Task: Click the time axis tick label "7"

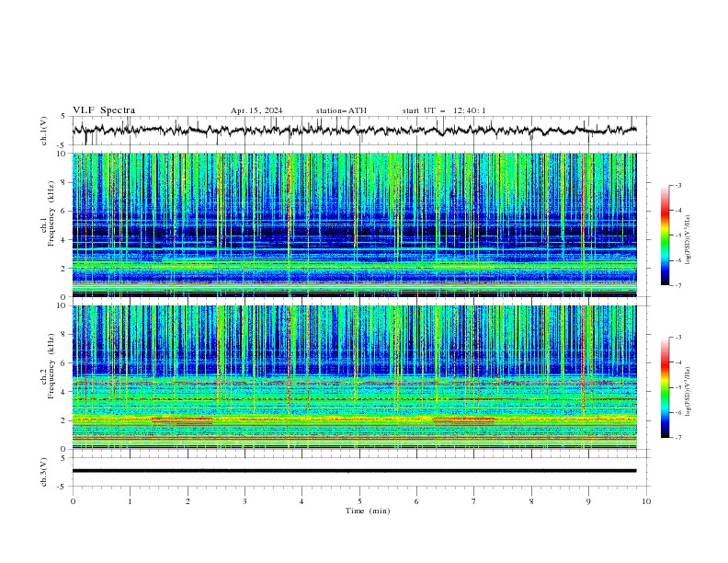Action: click(x=474, y=501)
